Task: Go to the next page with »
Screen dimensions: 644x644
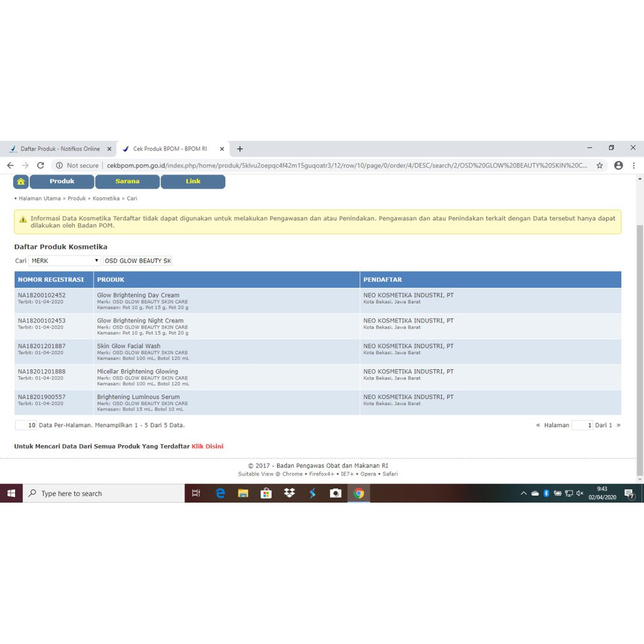Action: tap(619, 425)
